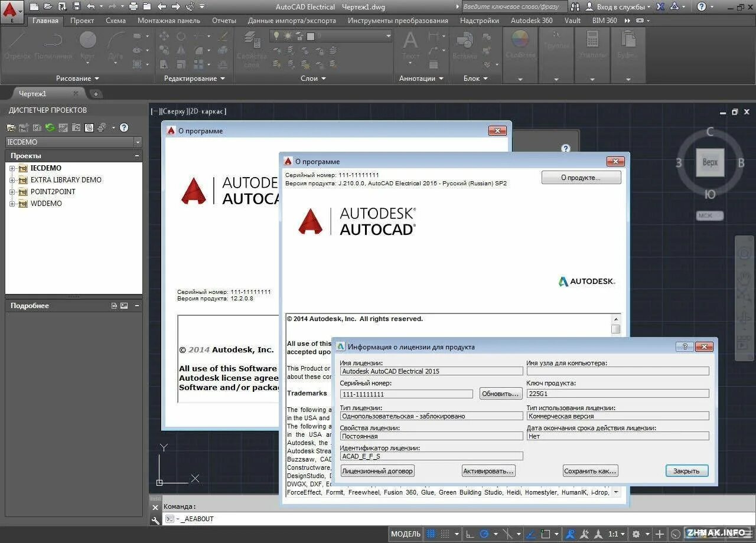Click the О продукте... button
The width and height of the screenshot is (756, 543).
pyautogui.click(x=581, y=178)
